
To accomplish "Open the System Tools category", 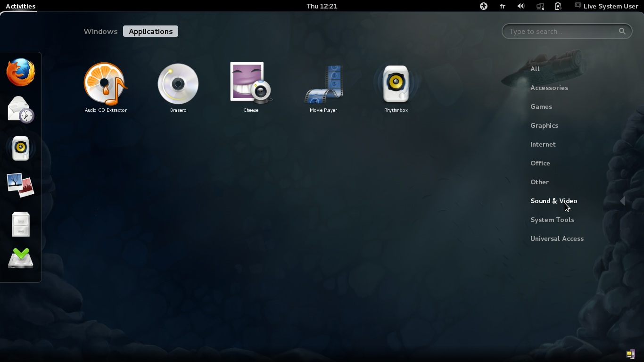I will point(553,220).
